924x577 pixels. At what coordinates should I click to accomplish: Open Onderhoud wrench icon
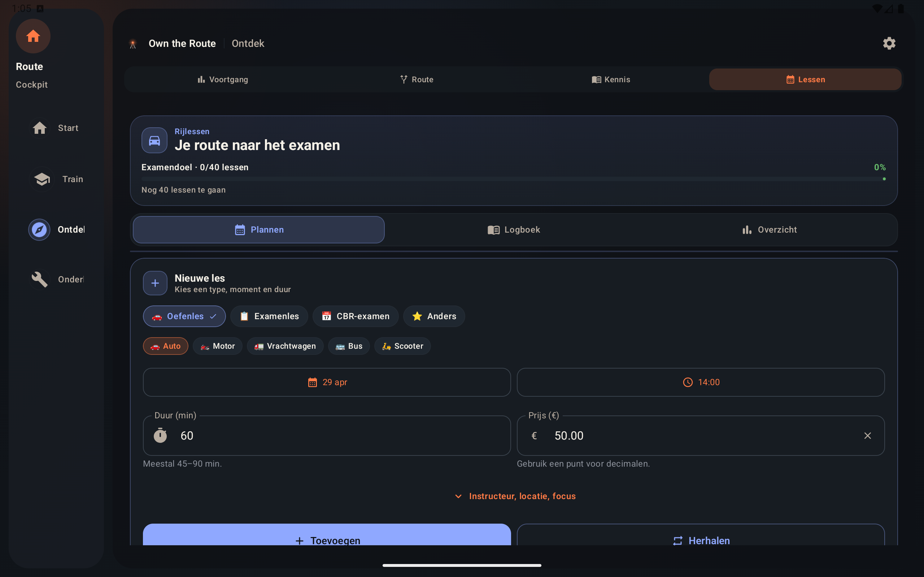coord(40,279)
